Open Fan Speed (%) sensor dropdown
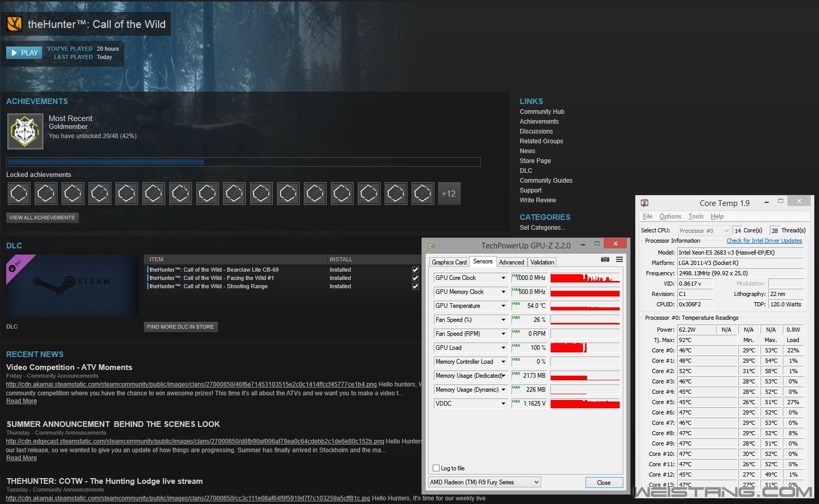Viewport: 819px width, 504px height. [x=503, y=320]
